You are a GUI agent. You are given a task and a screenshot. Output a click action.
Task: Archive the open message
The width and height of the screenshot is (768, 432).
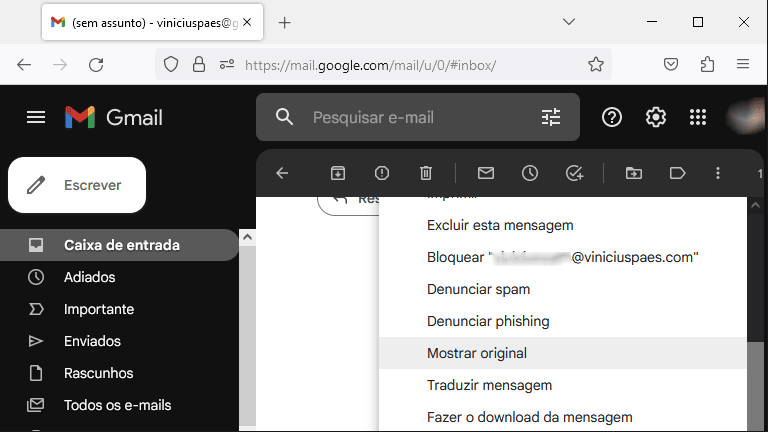click(338, 173)
